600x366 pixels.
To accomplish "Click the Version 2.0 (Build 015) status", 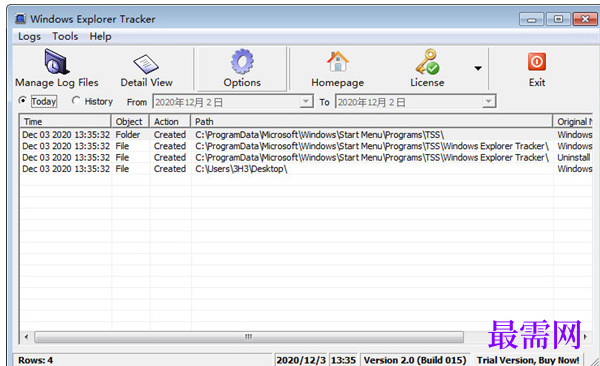I will point(415,360).
